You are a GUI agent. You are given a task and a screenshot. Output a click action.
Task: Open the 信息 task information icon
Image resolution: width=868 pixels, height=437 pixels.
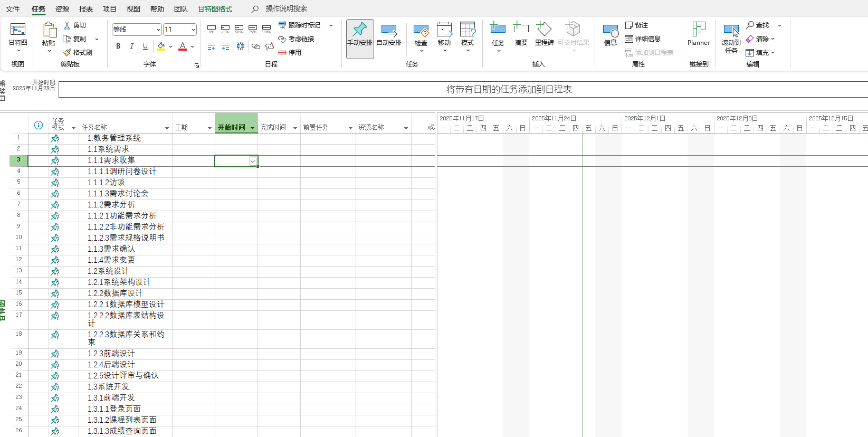pos(611,35)
